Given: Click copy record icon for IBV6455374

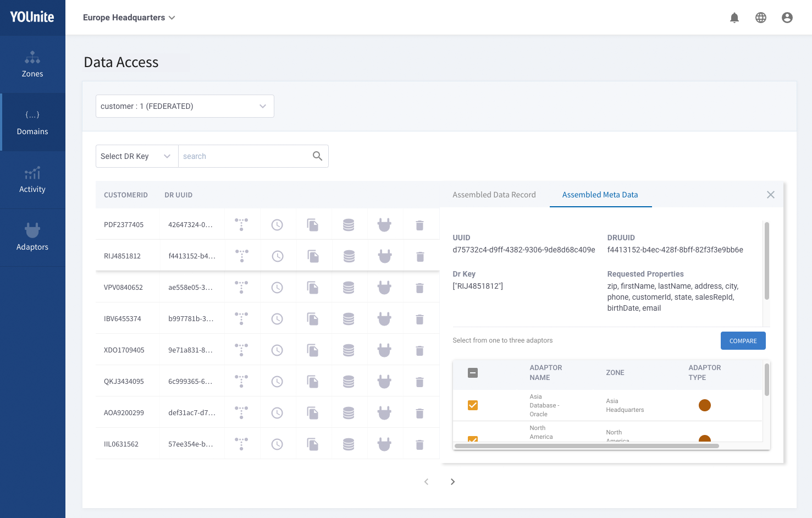Looking at the screenshot, I should [313, 318].
